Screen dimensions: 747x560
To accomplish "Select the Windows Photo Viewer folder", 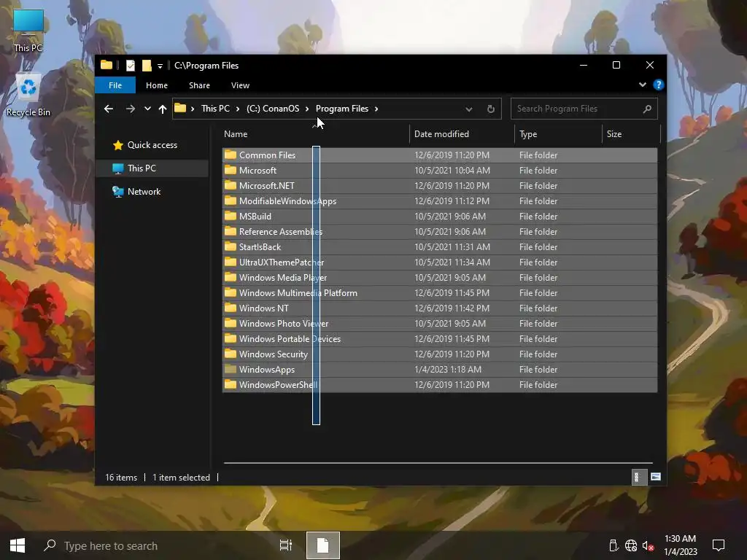I will pos(440,323).
